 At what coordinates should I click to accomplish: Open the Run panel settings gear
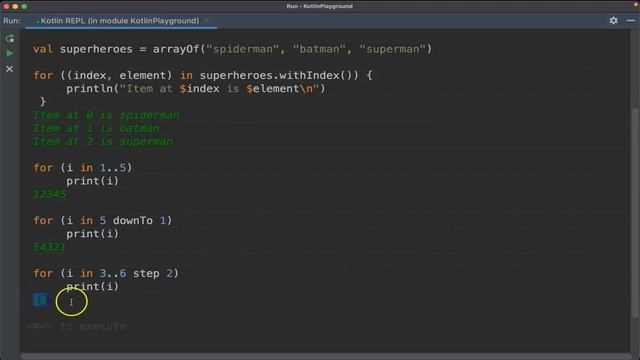[613, 20]
